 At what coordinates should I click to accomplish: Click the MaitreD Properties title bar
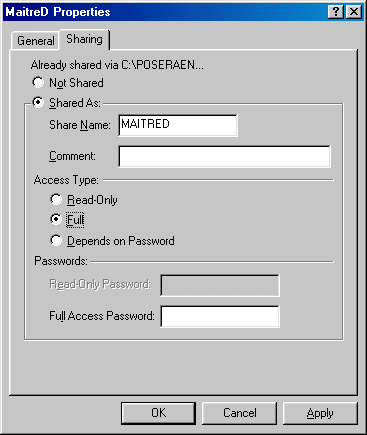(x=166, y=12)
